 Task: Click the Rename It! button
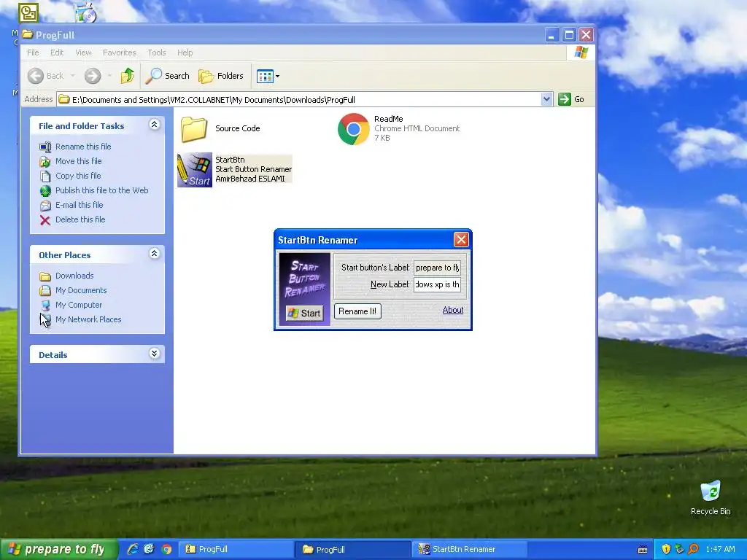pos(357,311)
